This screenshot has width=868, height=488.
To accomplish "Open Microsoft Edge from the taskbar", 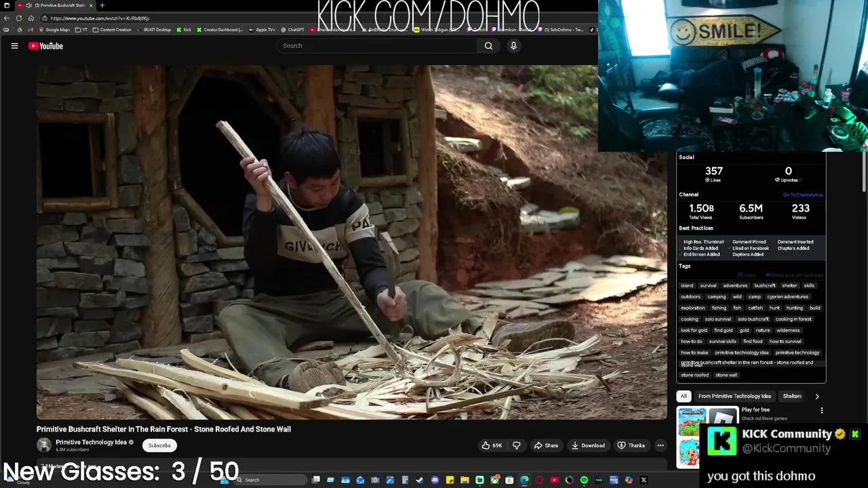I will click(524, 480).
